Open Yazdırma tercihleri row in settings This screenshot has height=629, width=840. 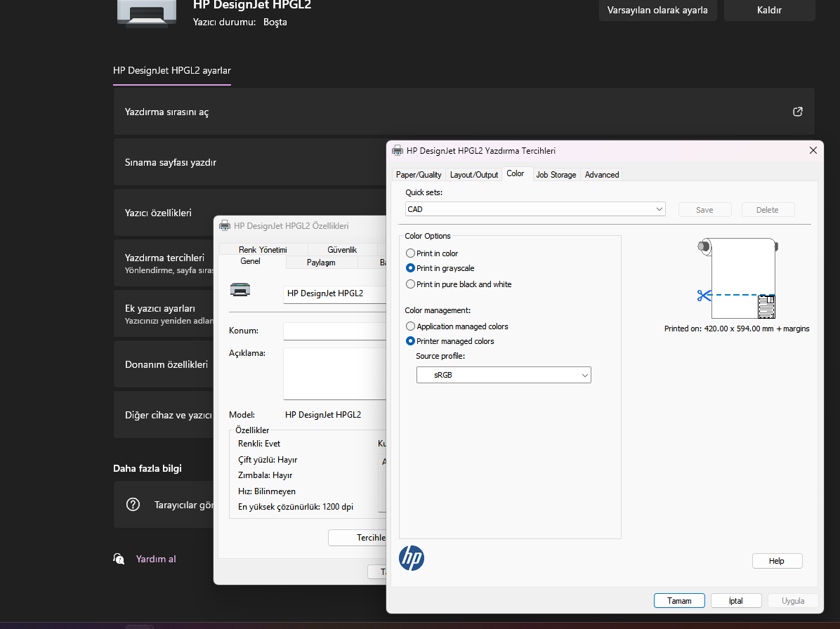pyautogui.click(x=164, y=263)
